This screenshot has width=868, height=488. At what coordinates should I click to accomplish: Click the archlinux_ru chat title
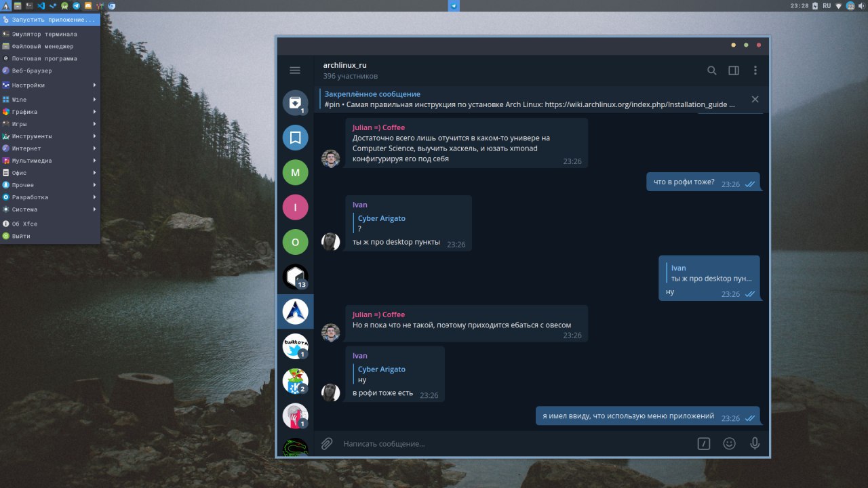[344, 65]
